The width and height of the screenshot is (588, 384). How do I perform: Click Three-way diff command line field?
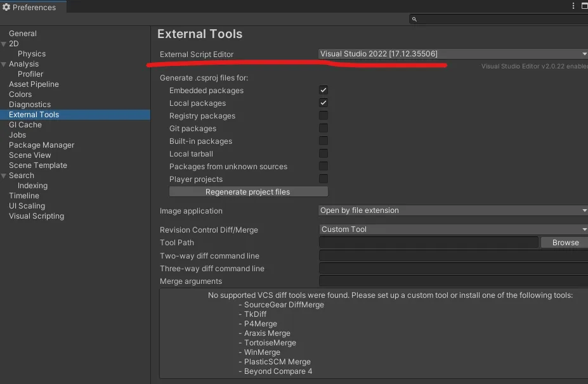click(454, 269)
